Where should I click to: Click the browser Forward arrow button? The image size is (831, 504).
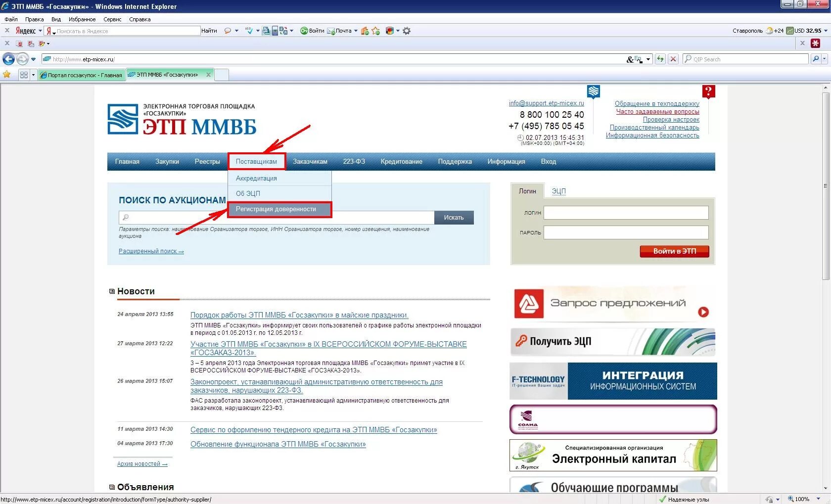[x=22, y=59]
